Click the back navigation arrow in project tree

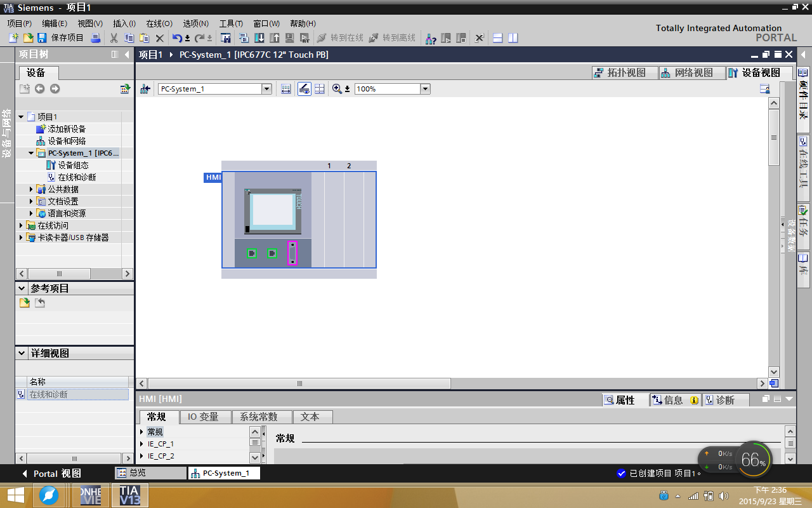39,89
